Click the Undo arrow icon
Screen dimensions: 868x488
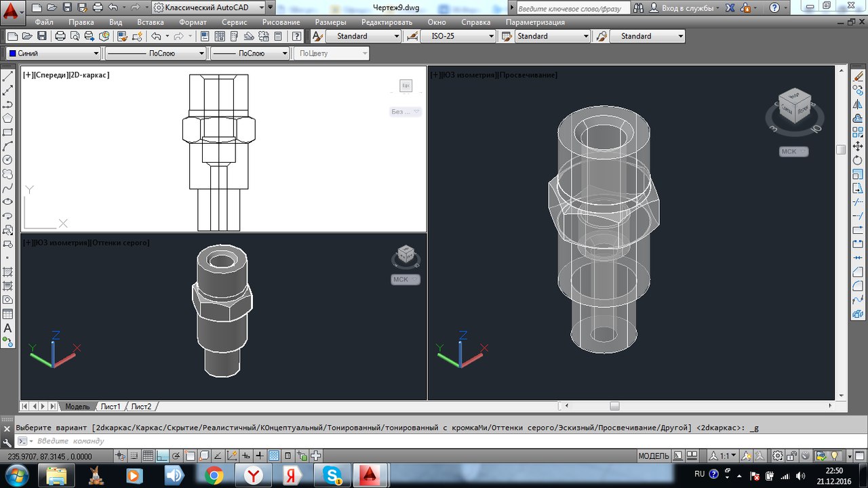(156, 36)
